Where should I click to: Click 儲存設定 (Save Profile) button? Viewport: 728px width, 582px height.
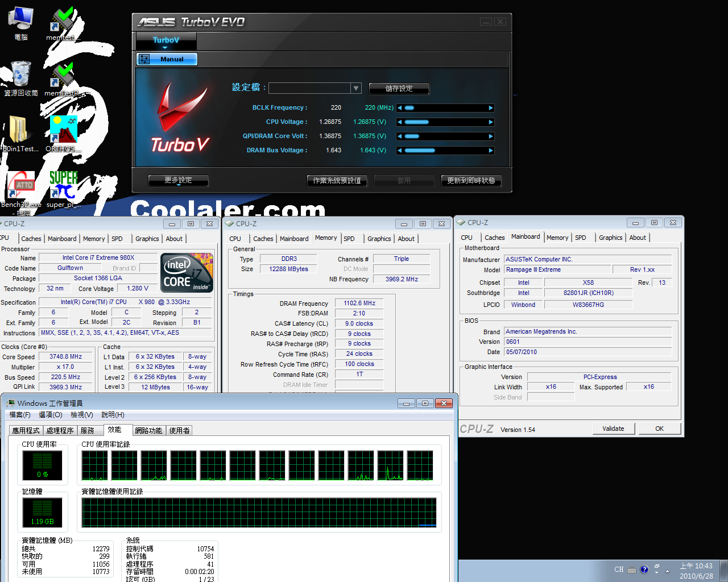(x=399, y=89)
